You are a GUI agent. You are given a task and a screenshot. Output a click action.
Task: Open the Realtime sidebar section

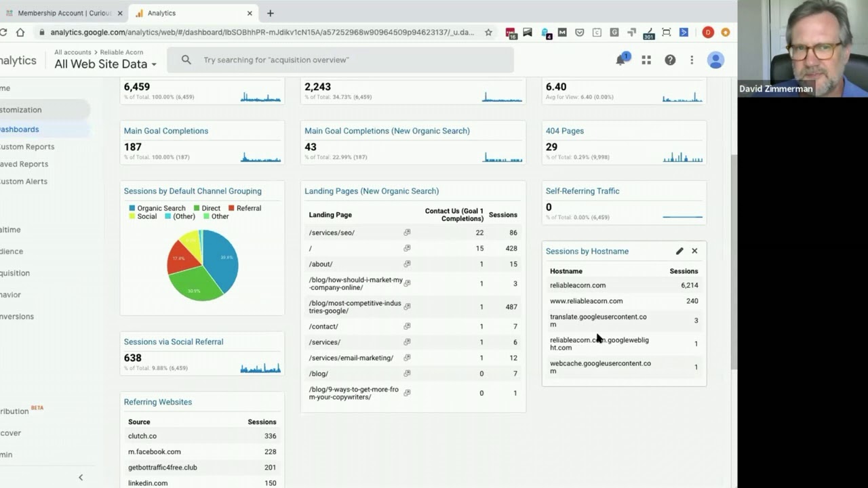(11, 230)
